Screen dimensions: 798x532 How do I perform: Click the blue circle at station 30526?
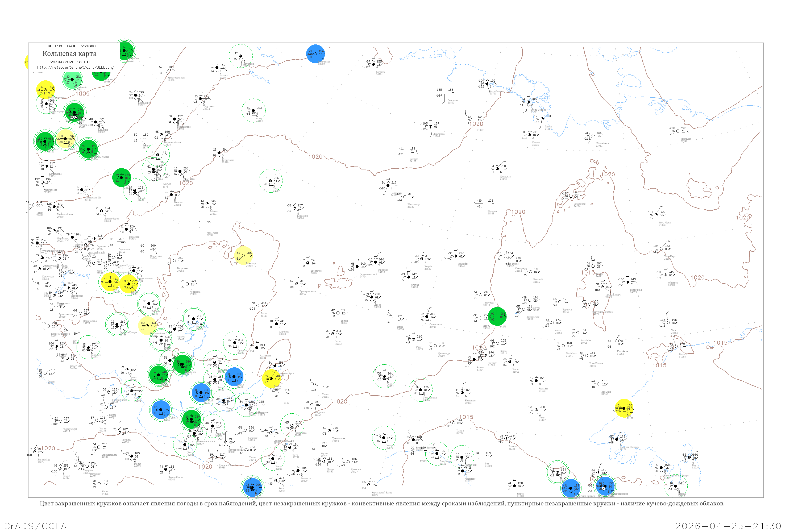234,377
